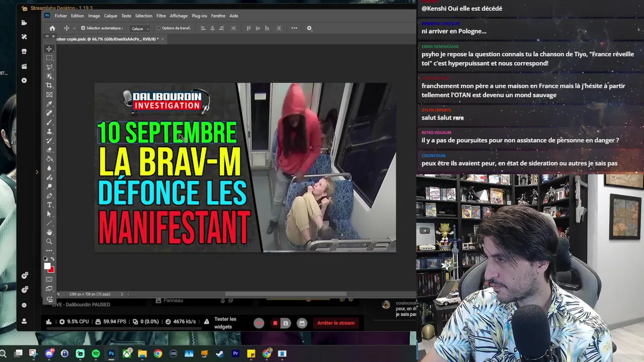Open the Calque auto-select dropdown

click(140, 29)
